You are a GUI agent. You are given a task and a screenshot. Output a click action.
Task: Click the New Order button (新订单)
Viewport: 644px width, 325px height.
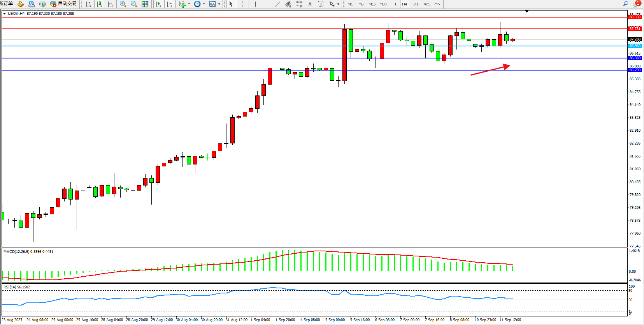coord(6,4)
